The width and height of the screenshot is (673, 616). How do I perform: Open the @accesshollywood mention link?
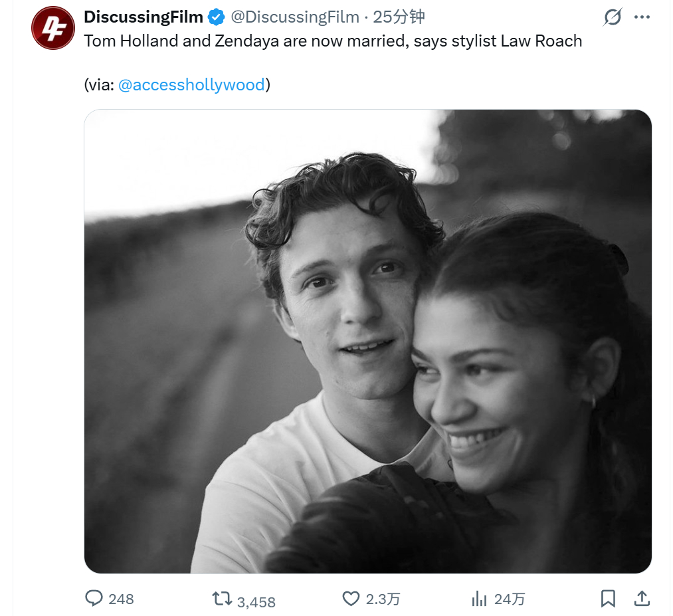coord(191,85)
